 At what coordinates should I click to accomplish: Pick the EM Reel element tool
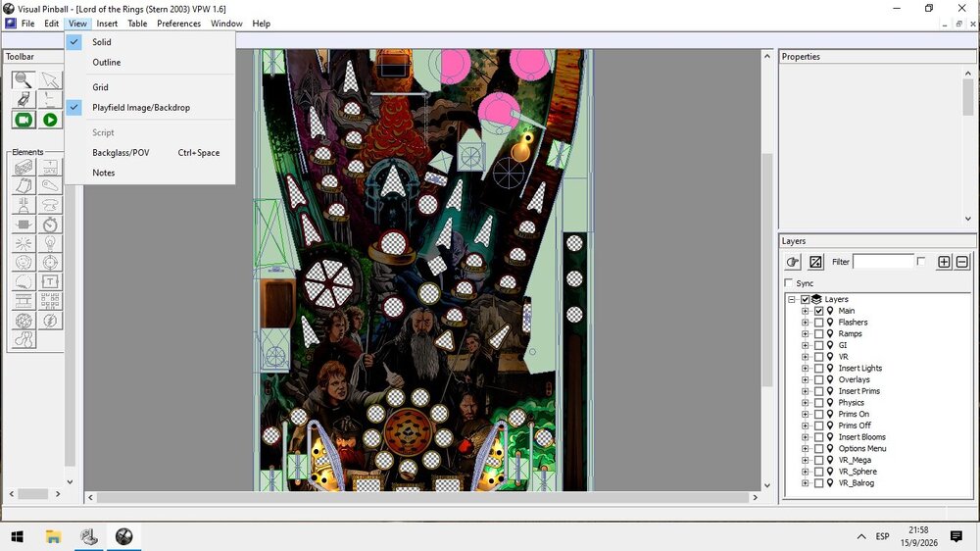click(x=24, y=301)
